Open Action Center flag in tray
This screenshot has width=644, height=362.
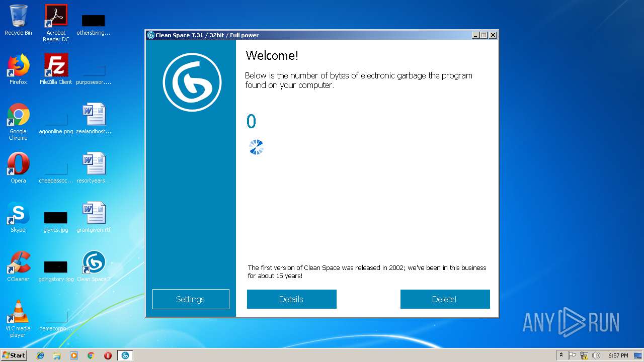click(572, 355)
